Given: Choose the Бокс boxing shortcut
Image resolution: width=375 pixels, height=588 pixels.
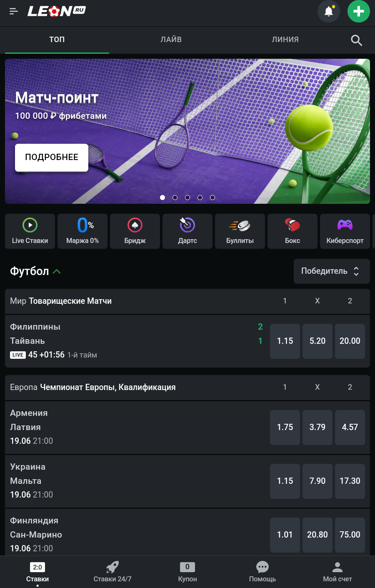Looking at the screenshot, I should [292, 231].
